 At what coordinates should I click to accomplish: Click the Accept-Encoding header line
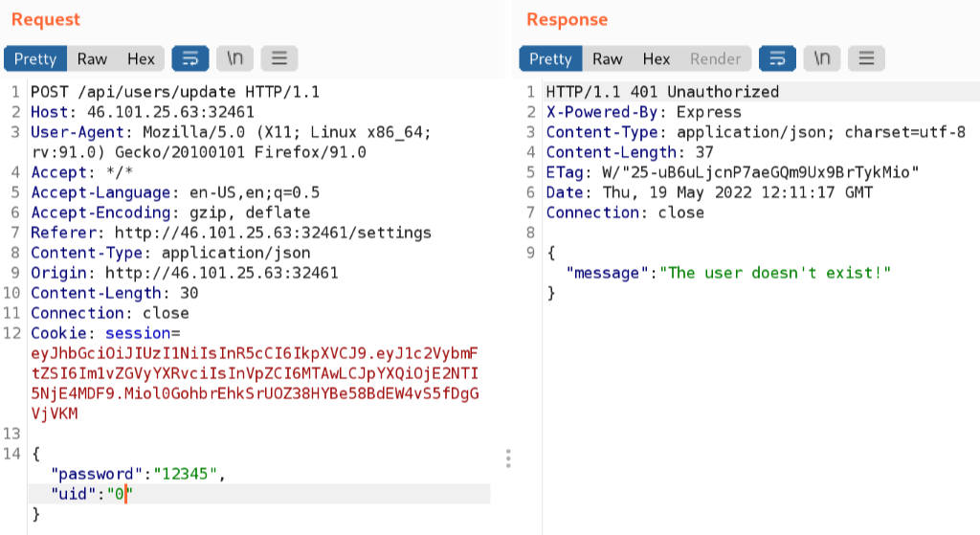pos(170,212)
